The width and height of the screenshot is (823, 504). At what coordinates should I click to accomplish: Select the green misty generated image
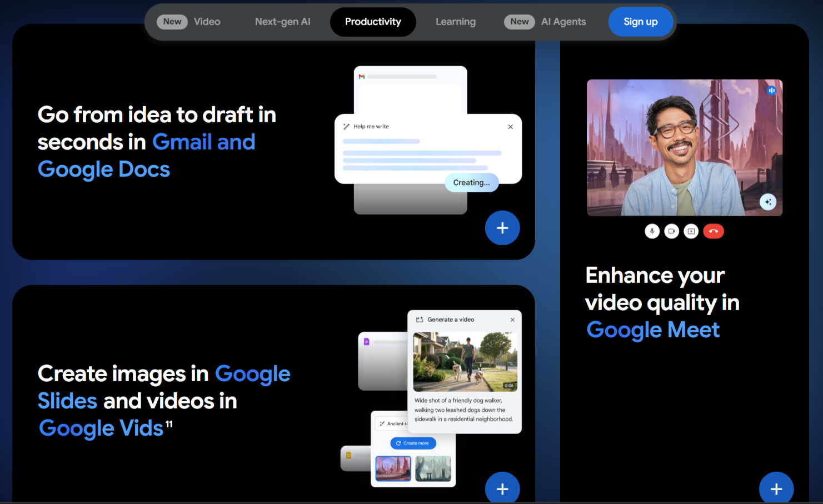pyautogui.click(x=433, y=468)
